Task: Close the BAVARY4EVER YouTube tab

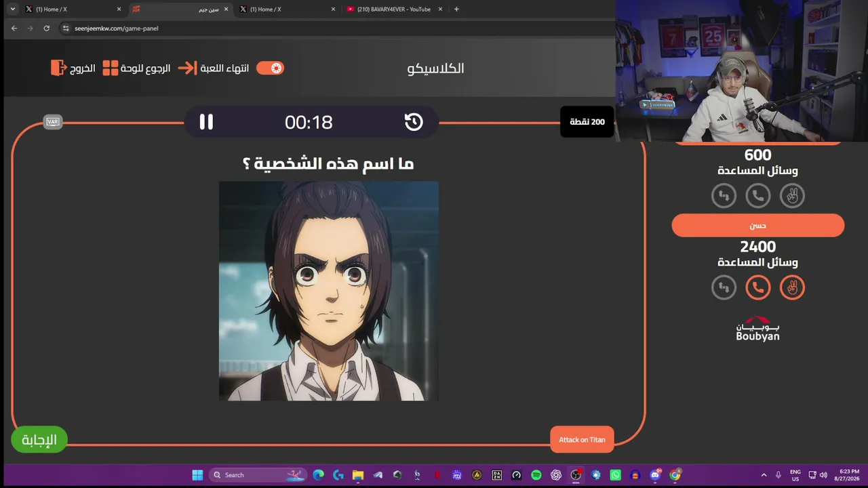Action: 440,9
